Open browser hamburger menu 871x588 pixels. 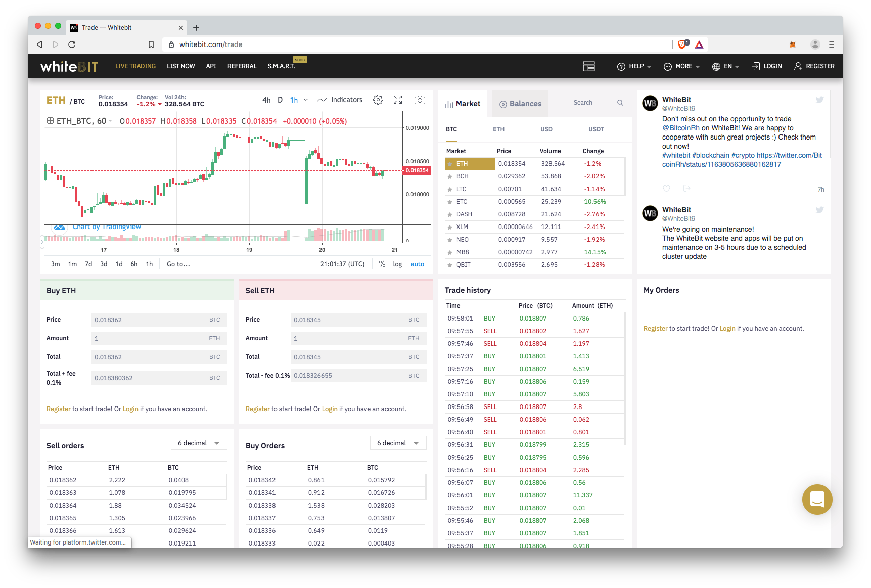pos(831,44)
